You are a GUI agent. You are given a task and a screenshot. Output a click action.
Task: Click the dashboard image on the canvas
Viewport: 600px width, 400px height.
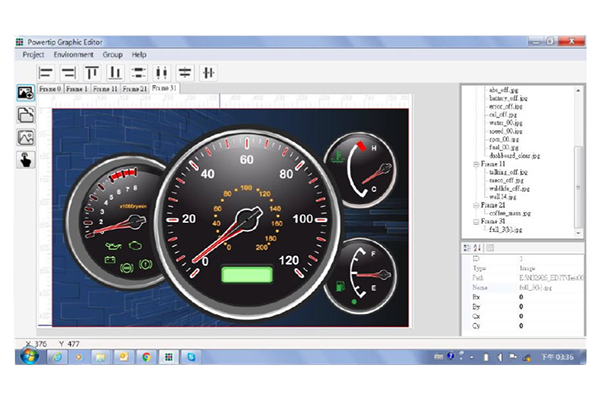point(230,218)
